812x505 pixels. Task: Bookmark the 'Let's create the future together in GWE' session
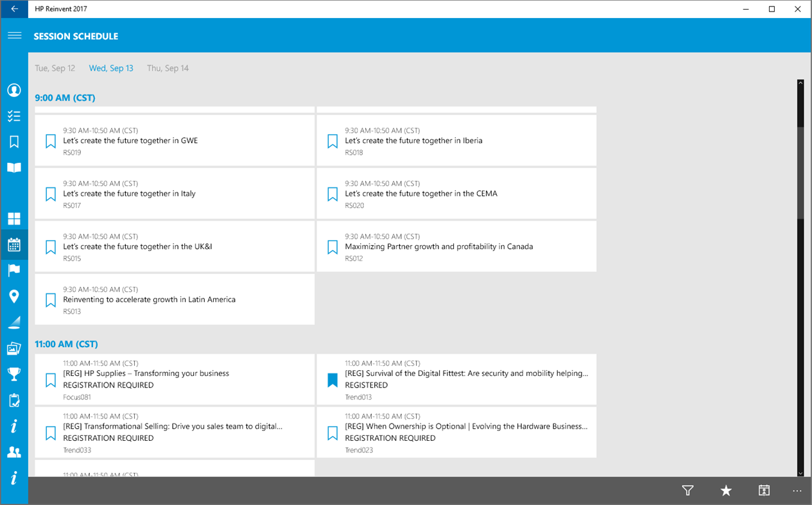pos(50,141)
